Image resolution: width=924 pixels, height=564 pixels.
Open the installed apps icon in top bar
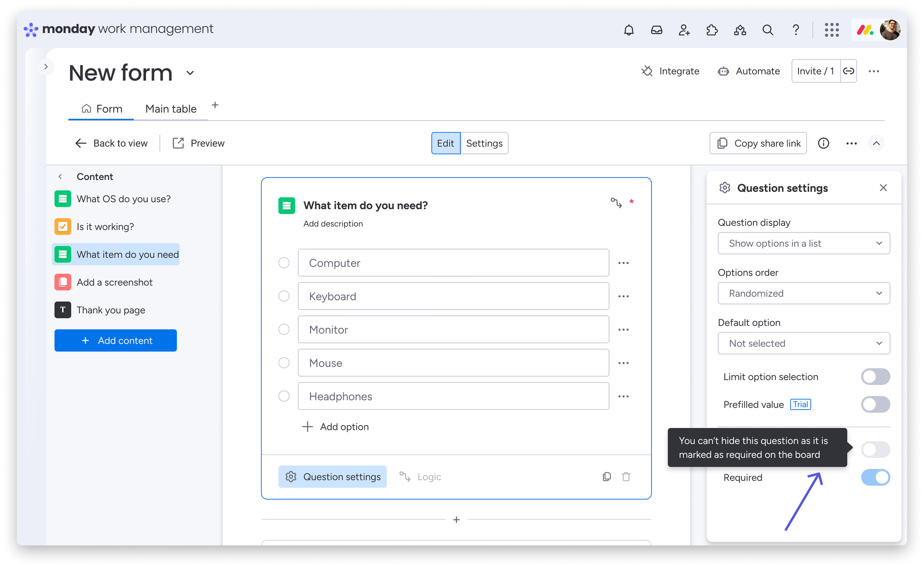tap(739, 29)
